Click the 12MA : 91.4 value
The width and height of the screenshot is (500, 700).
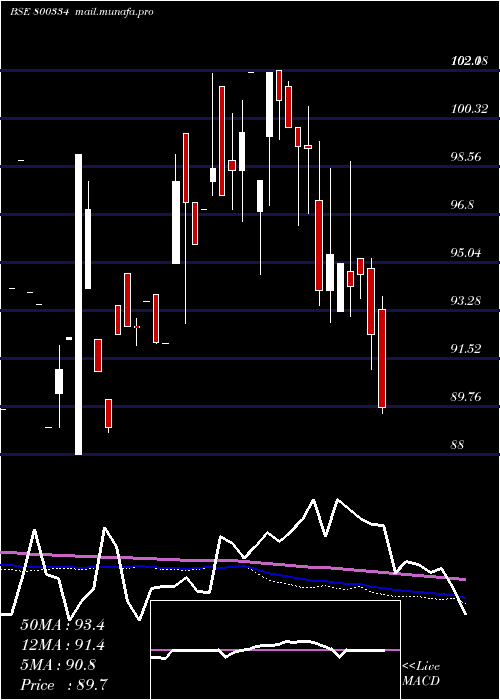pos(62,646)
